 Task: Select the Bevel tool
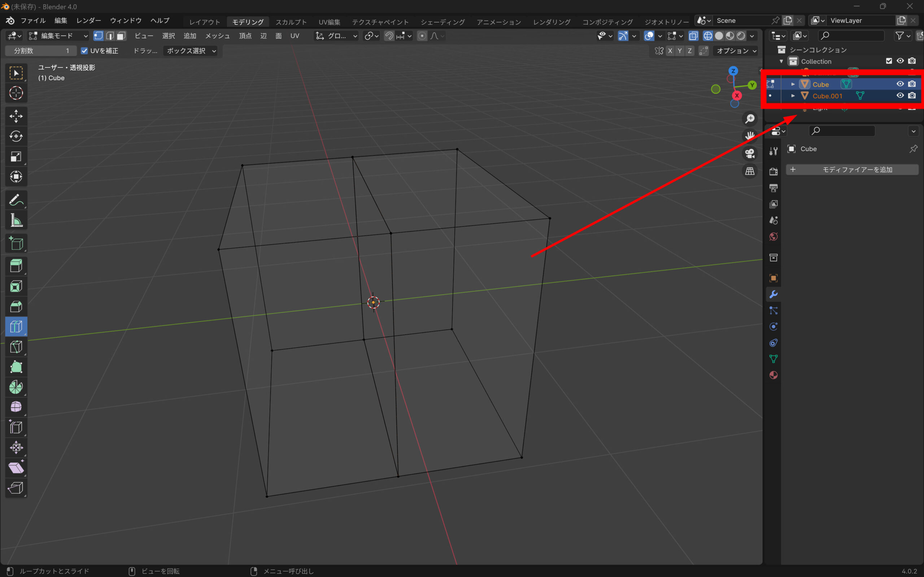16,307
